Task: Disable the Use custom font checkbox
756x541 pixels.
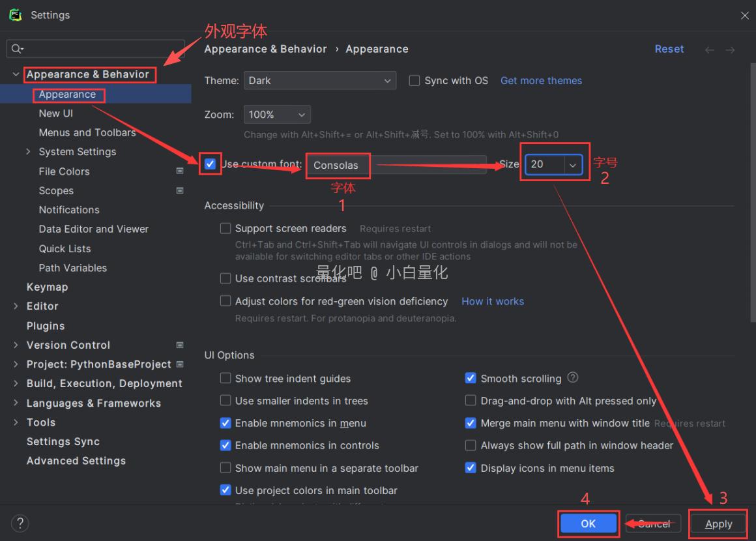Action: click(210, 164)
